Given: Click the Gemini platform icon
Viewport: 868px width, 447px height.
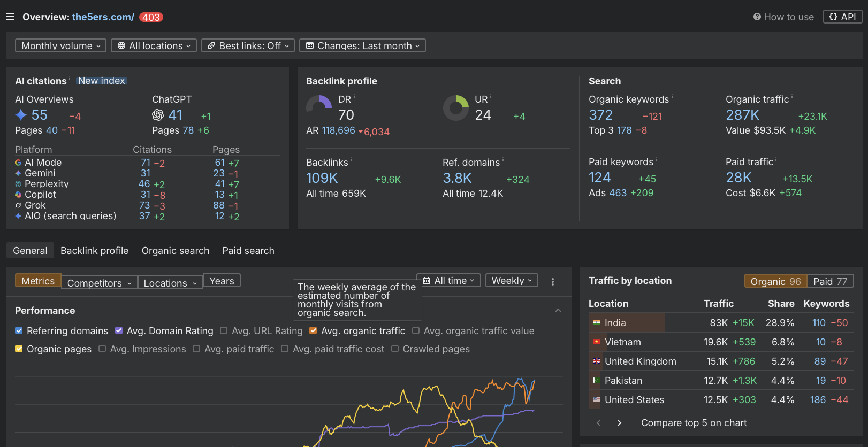Looking at the screenshot, I should tap(18, 173).
